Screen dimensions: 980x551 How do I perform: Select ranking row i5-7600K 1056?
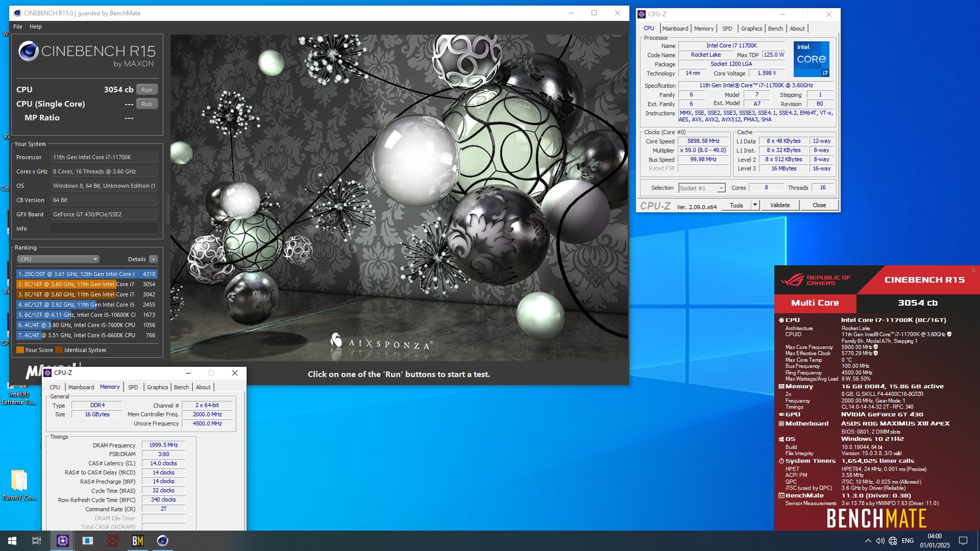(x=87, y=325)
